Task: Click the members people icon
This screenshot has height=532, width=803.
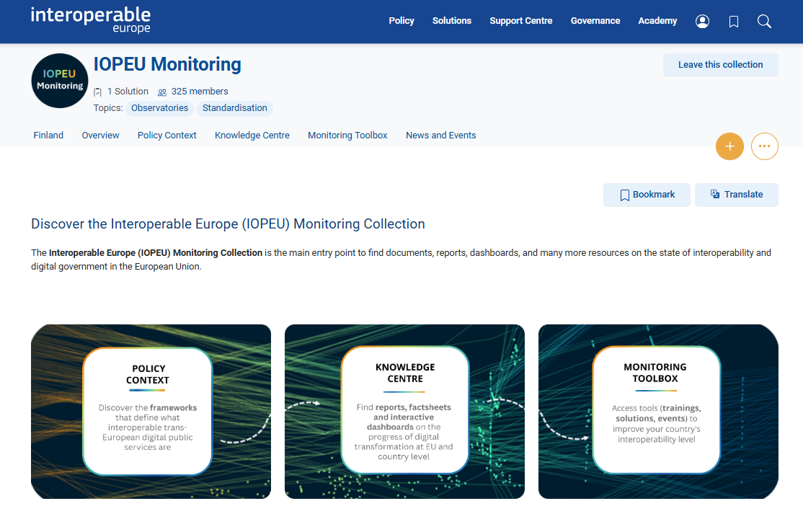Action: click(x=162, y=92)
